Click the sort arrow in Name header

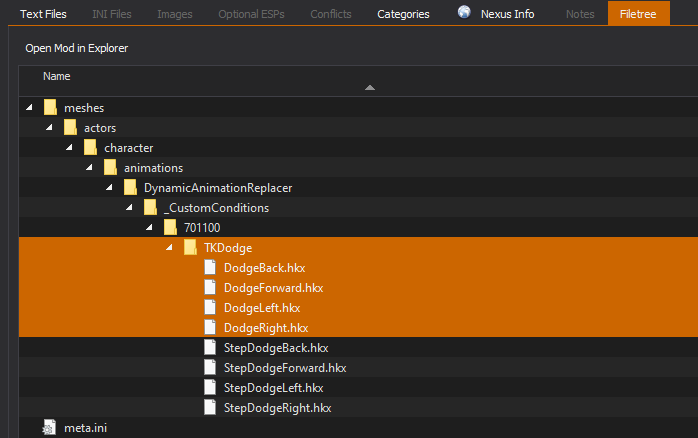pos(369,87)
